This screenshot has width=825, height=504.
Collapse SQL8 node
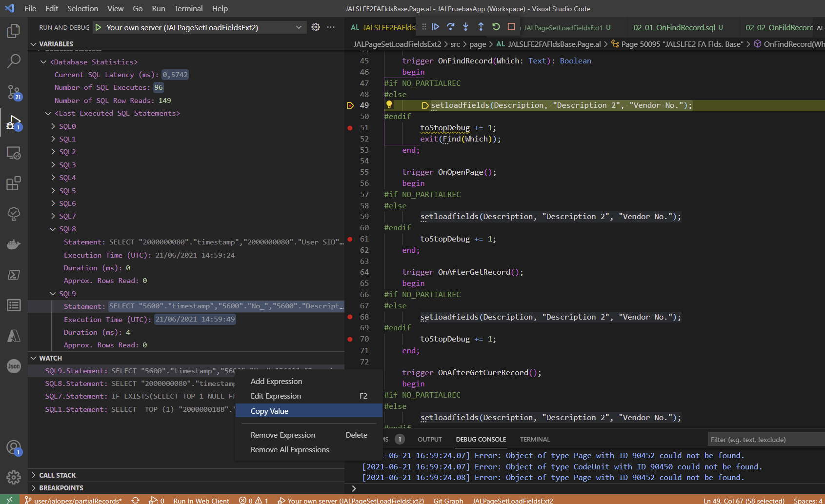[x=53, y=229]
